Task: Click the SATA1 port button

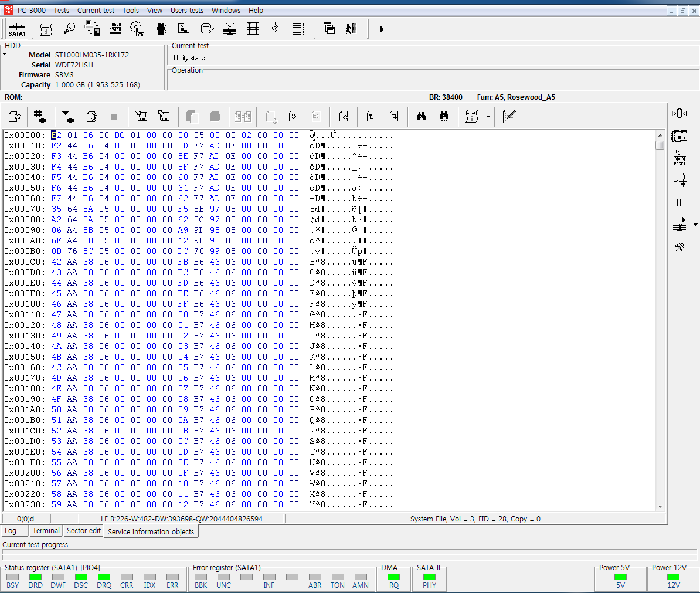Action: coord(17,29)
